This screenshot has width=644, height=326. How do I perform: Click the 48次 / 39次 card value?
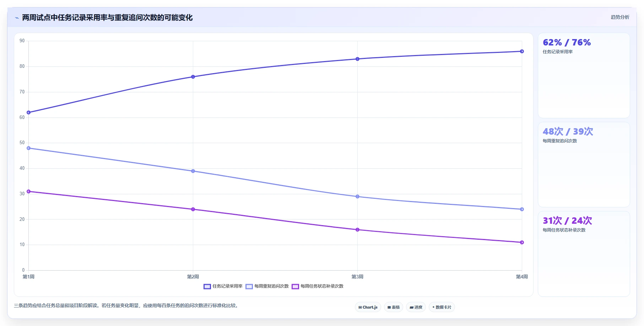568,132
